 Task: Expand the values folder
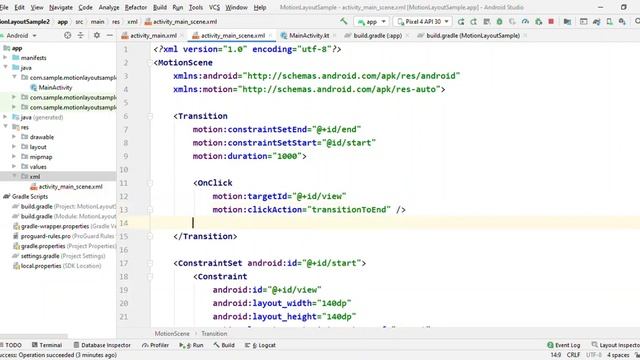(14, 167)
